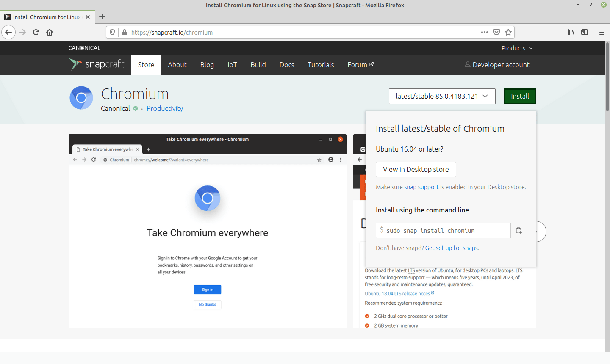This screenshot has width=610, height=364.
Task: Click the Chromium title heading
Action: pyautogui.click(x=135, y=94)
